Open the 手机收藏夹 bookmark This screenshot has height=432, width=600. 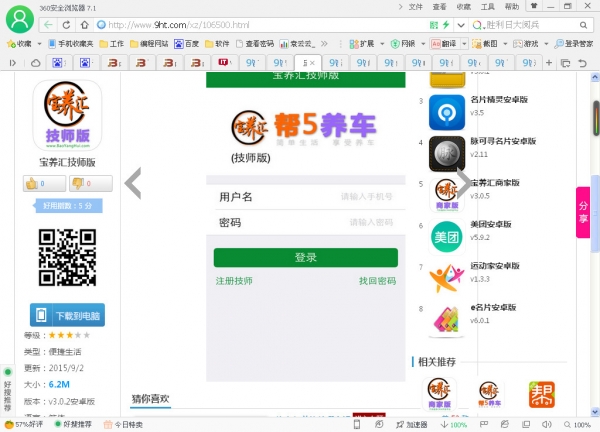(71, 44)
